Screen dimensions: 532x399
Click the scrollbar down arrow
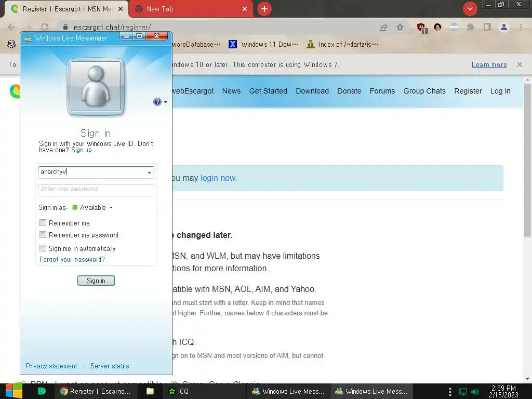[x=527, y=379]
